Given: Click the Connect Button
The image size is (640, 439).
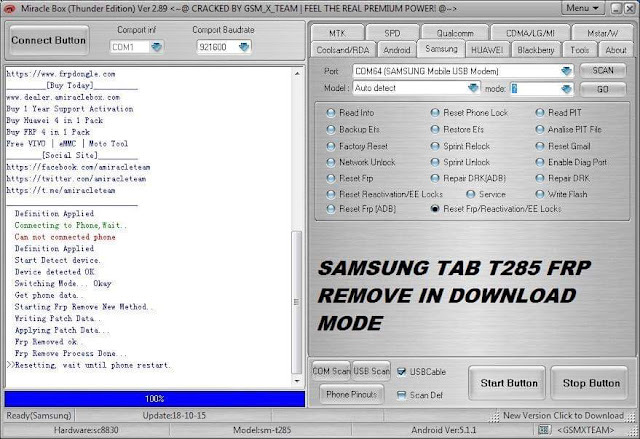Looking at the screenshot, I should point(49,40).
